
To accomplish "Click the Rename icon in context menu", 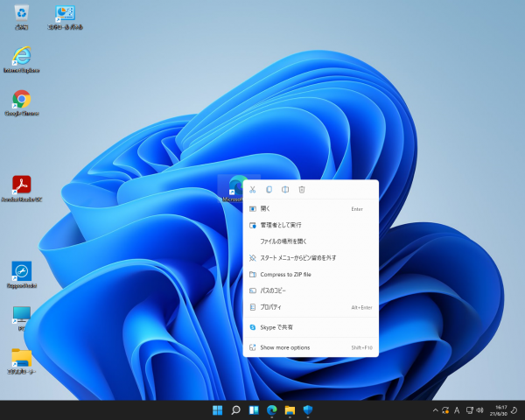I will pos(285,190).
